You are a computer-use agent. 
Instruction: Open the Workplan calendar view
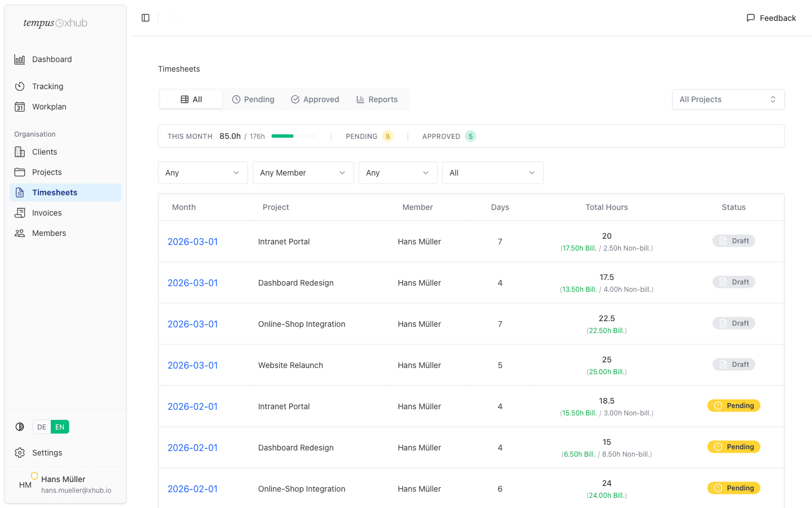coord(48,107)
